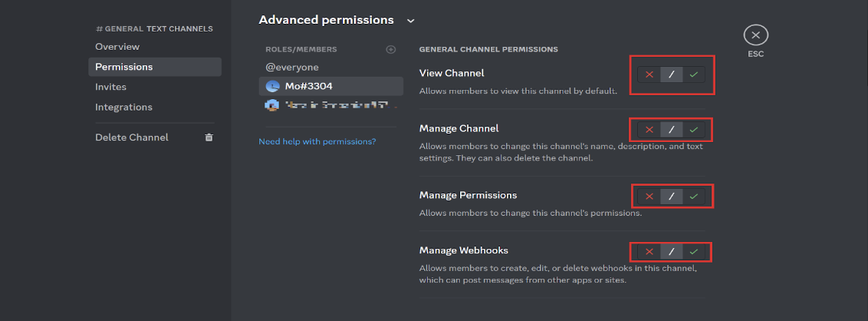This screenshot has height=321, width=868.
Task: Allow Manage Webhooks with green check
Action: [694, 251]
